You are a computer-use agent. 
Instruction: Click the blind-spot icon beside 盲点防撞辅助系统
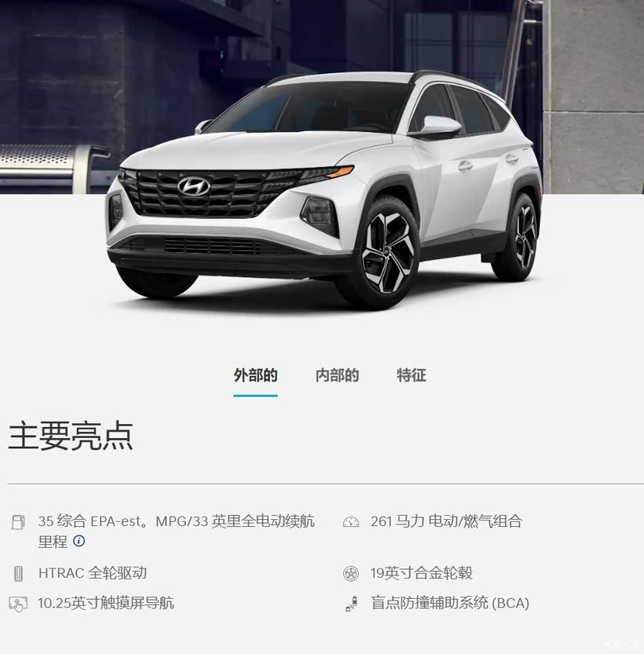[352, 604]
